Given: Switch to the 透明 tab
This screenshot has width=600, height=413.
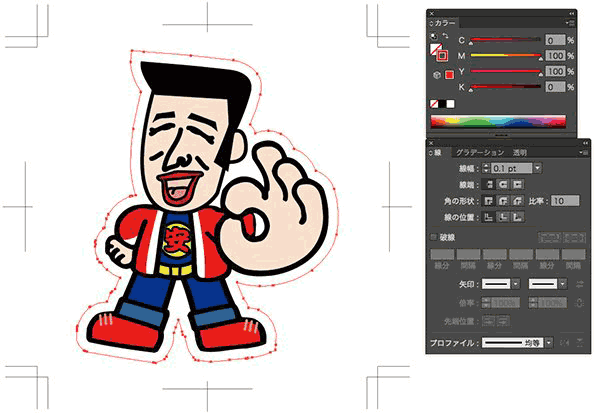Looking at the screenshot, I should click(519, 151).
